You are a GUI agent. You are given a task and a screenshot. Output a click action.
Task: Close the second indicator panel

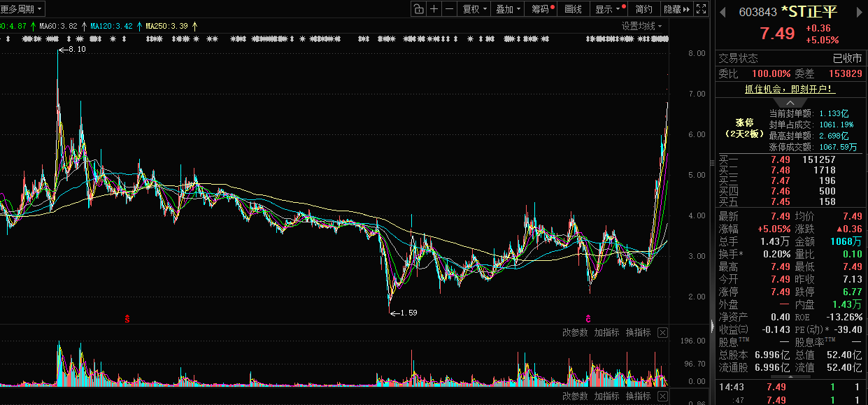tap(662, 396)
